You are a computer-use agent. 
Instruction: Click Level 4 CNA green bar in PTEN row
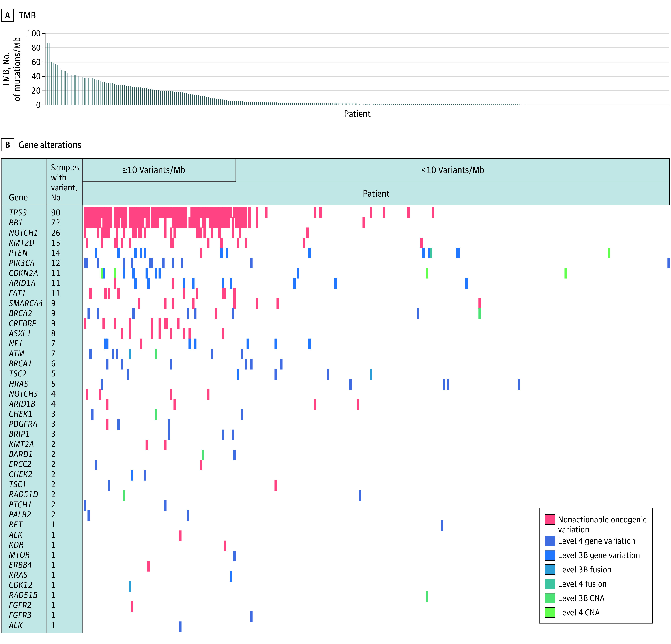pos(609,253)
